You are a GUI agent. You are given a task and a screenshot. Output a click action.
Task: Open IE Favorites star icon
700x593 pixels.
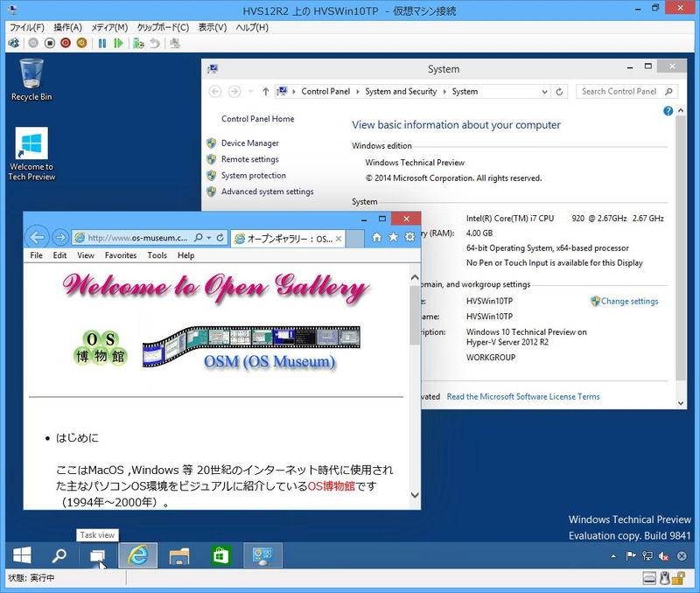393,237
